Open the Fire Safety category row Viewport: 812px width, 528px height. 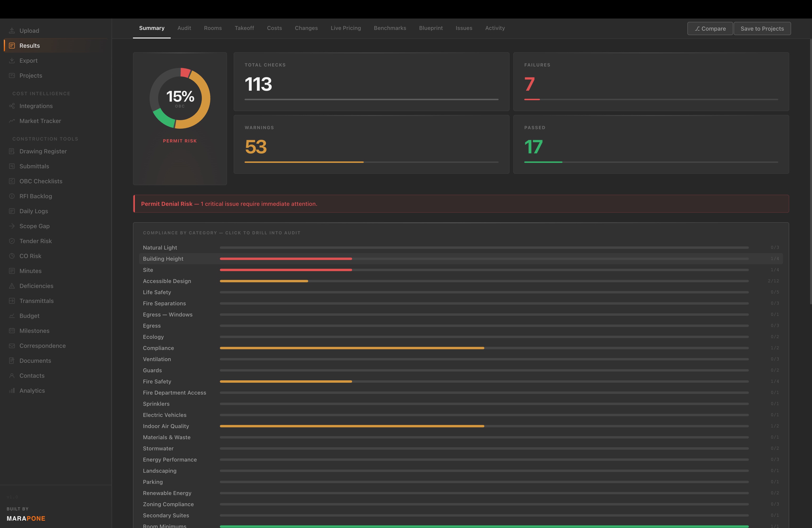pos(461,381)
